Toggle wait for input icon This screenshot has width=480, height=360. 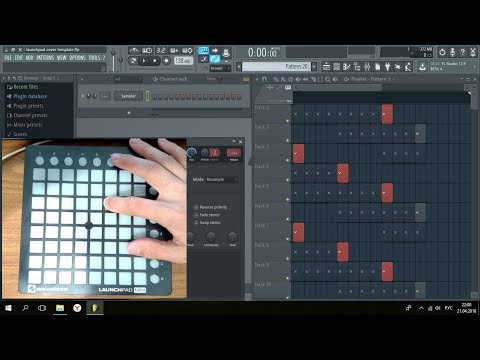[147, 50]
